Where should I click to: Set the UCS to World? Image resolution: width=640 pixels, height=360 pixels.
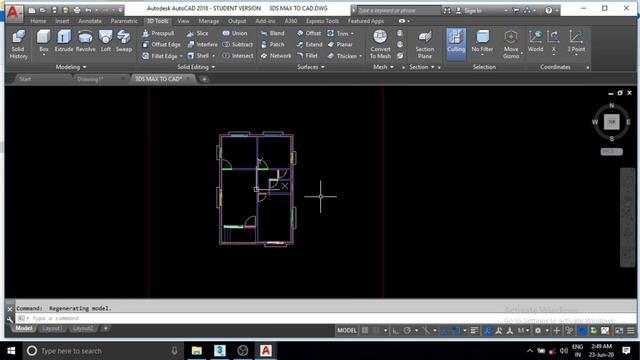click(x=535, y=41)
